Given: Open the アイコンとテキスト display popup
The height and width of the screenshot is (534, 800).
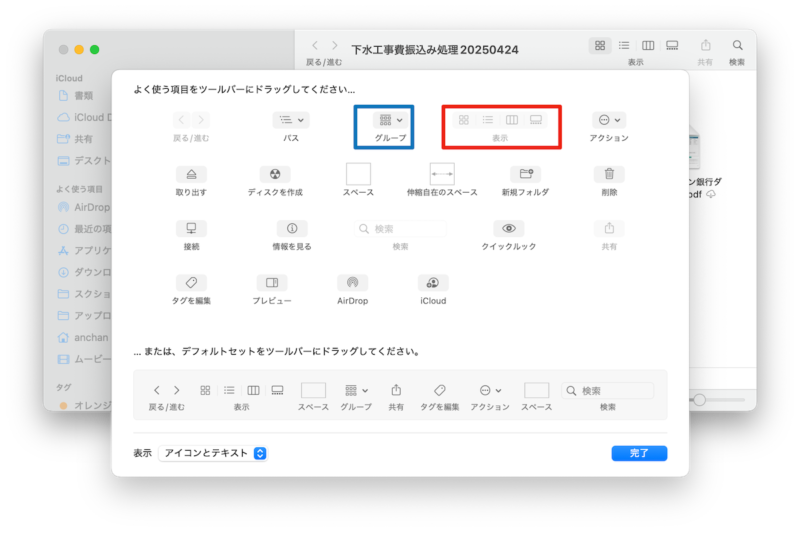Looking at the screenshot, I should [213, 453].
